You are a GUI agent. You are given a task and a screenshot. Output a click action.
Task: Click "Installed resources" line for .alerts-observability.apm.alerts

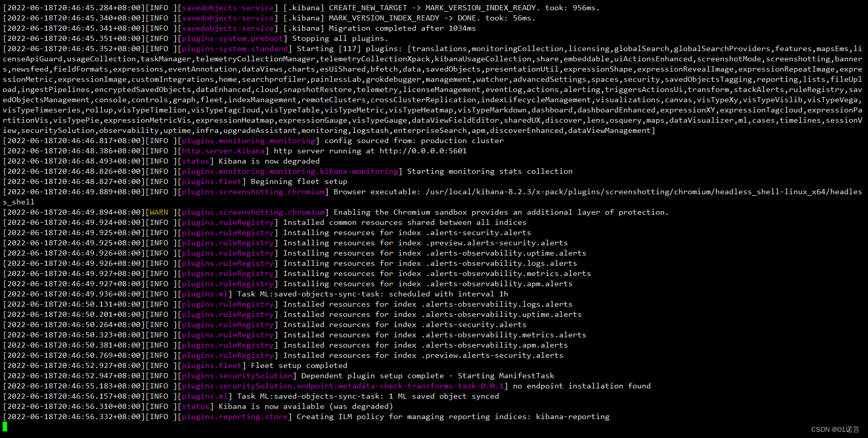click(426, 345)
